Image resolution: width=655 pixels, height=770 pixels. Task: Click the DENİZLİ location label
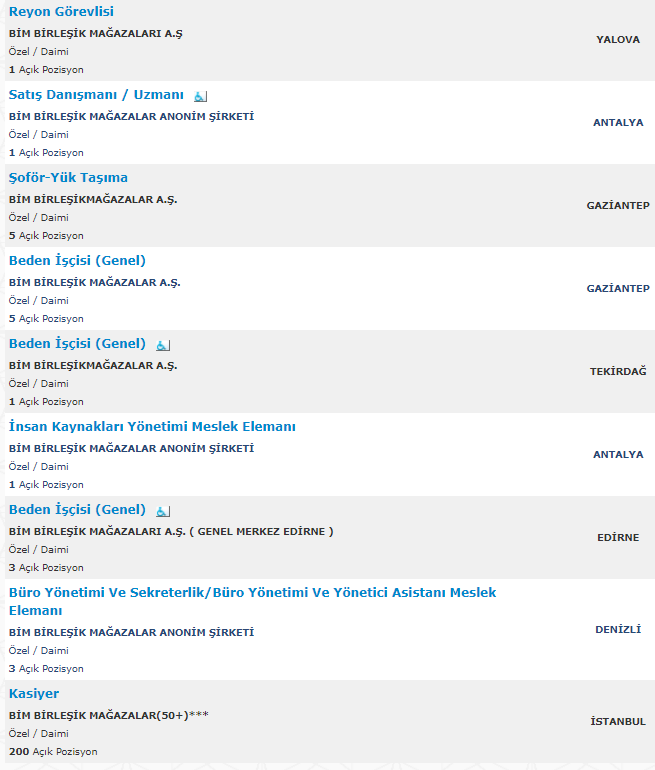pos(618,629)
